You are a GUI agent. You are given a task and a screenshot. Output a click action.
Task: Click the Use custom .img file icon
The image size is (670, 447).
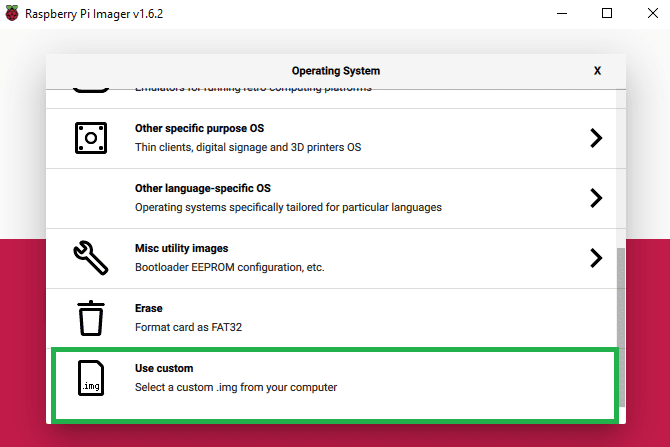91,378
